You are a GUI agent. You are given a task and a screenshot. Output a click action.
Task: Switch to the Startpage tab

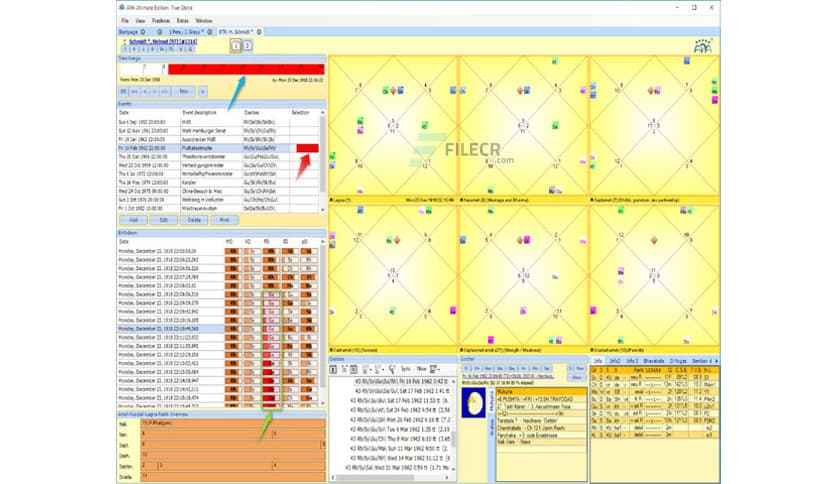[x=128, y=32]
